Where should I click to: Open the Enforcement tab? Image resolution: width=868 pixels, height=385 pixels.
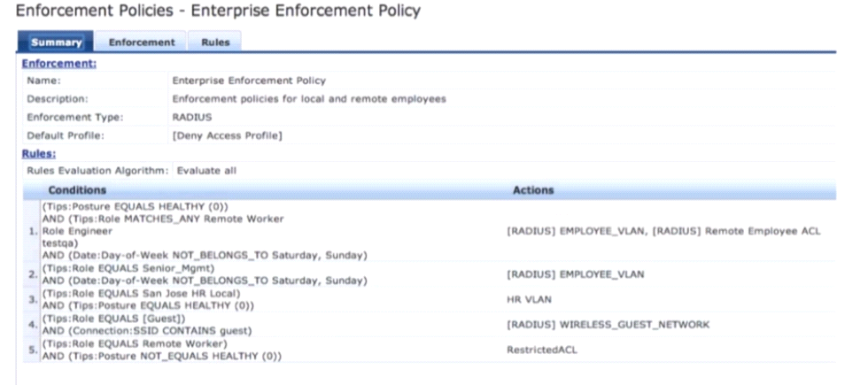click(x=141, y=42)
